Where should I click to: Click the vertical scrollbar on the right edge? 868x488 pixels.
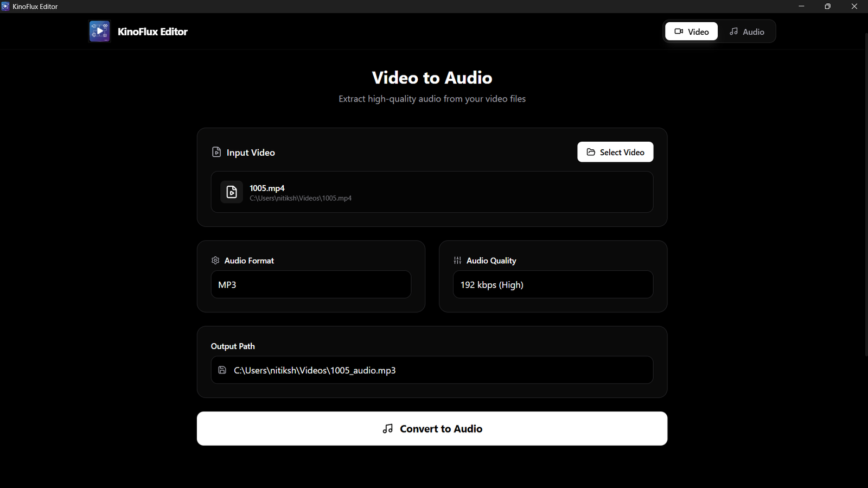click(865, 194)
